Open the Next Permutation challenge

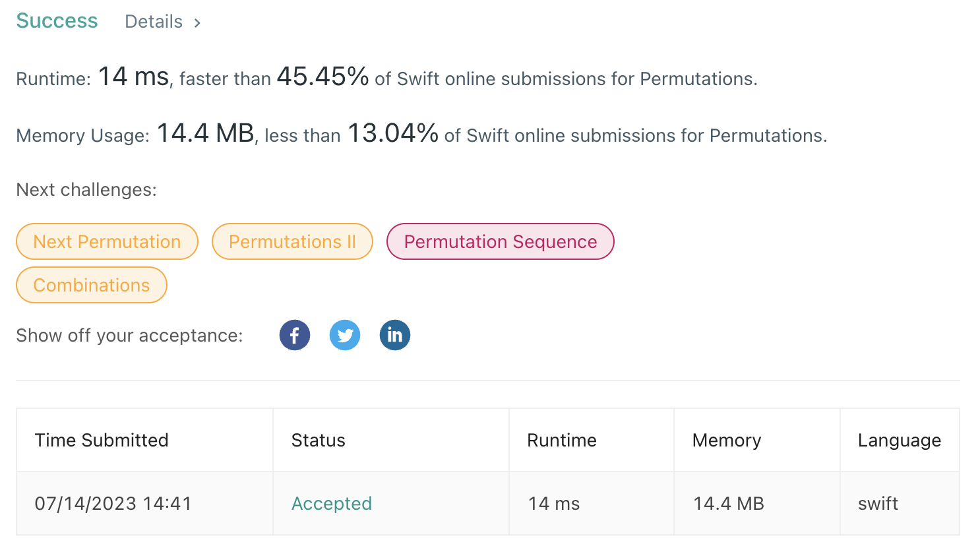107,241
